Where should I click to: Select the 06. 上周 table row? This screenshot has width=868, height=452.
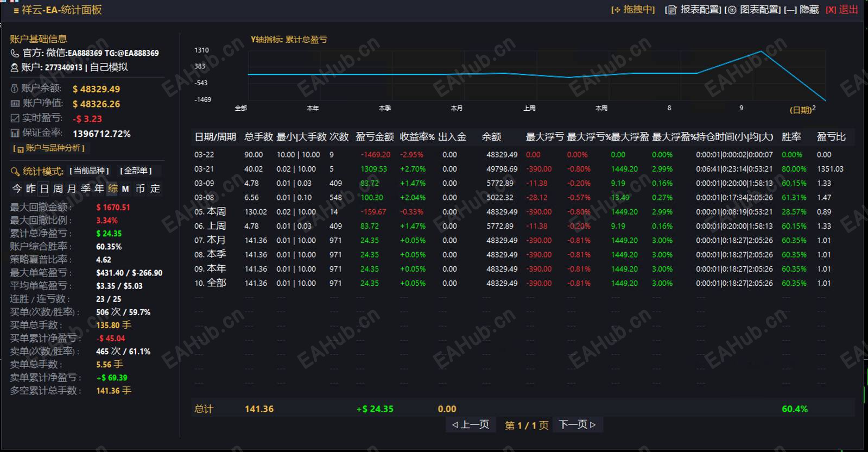(524, 226)
